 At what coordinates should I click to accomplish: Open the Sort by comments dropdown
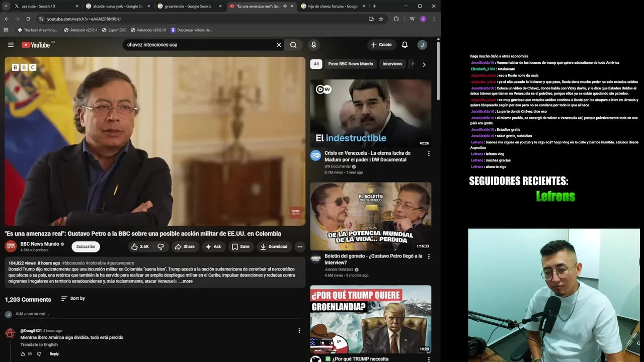pos(73,299)
